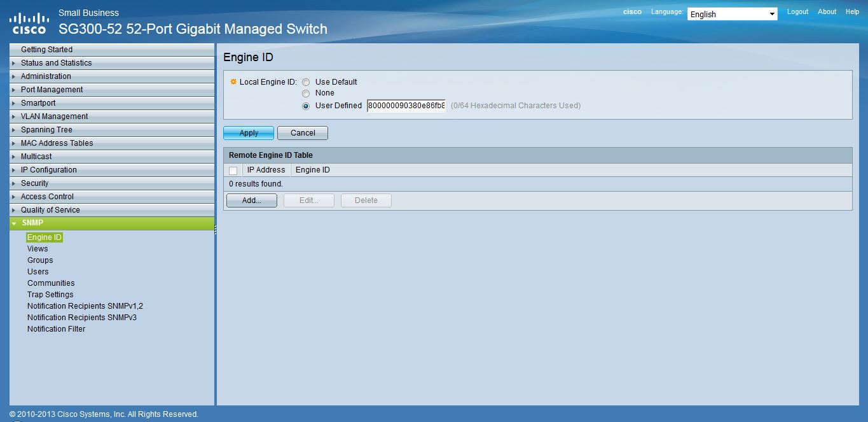Viewport: 868px width, 422px height.
Task: Expand the Administration section
Action: coord(112,76)
